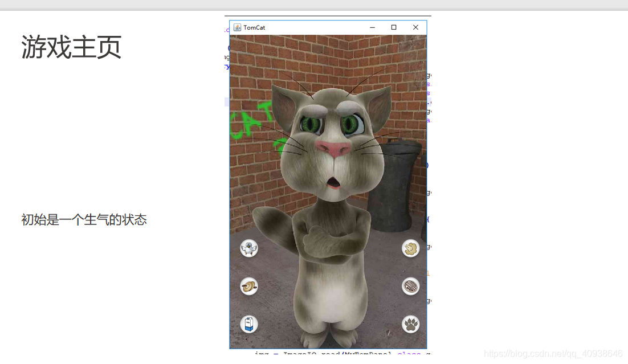Image resolution: width=628 pixels, height=364 pixels.
Task: Maximize the TomCat window
Action: [x=394, y=27]
